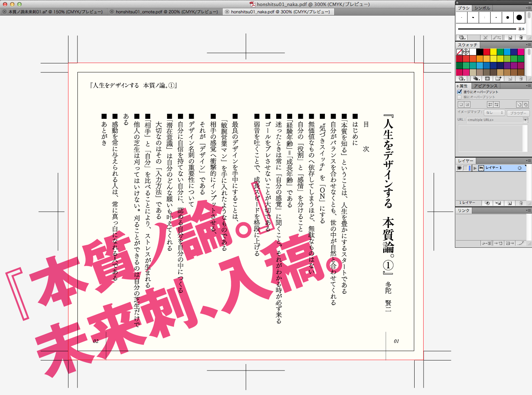Open the Show Swatch Kinds menu icon
Viewport: 532px width, 395px height.
tap(476, 78)
